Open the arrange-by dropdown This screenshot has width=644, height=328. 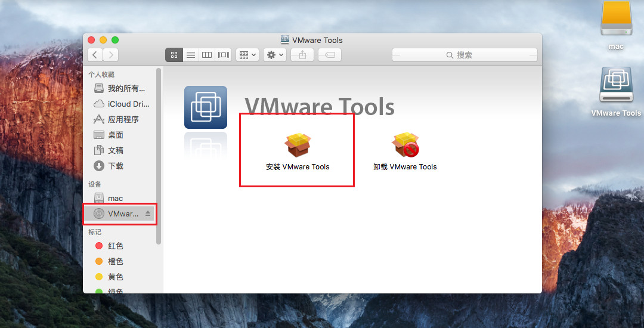coord(247,55)
